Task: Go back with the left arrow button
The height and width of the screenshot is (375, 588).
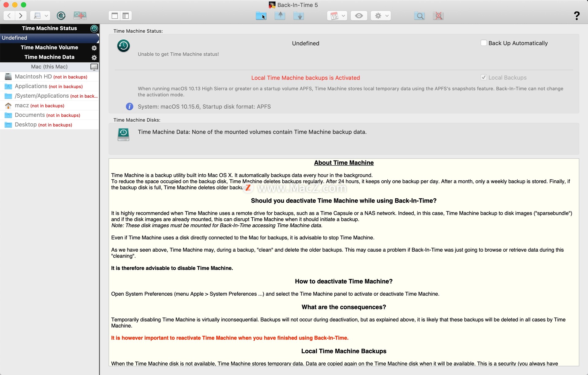Action: [9, 16]
